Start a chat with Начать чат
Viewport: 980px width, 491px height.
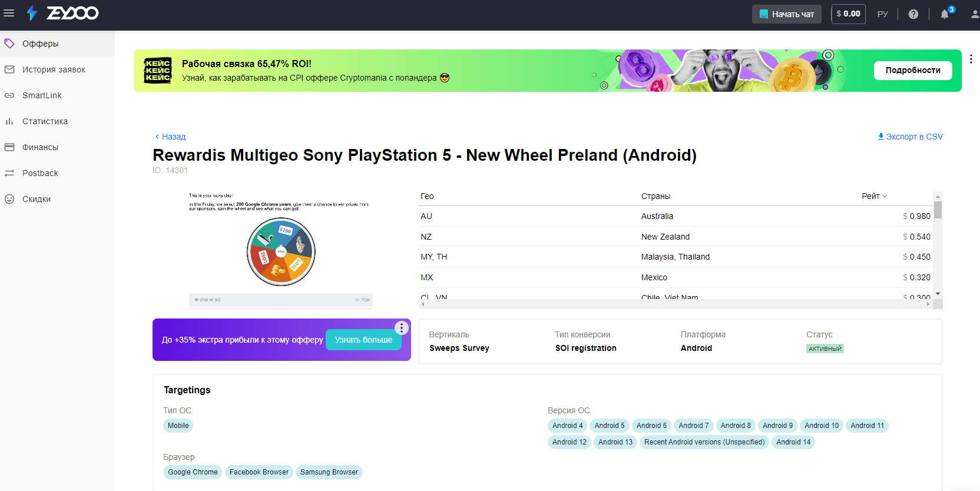coord(787,14)
